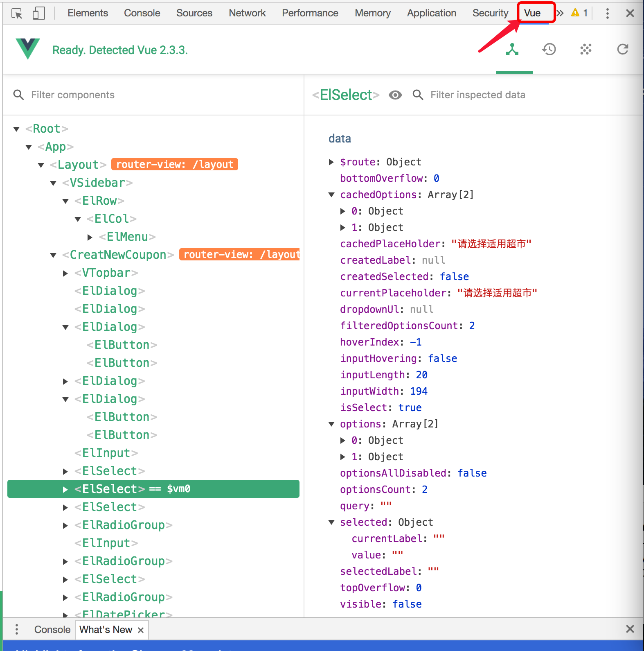Collapse the VSidebar tree node
Screen dimensions: 644x651
[53, 183]
